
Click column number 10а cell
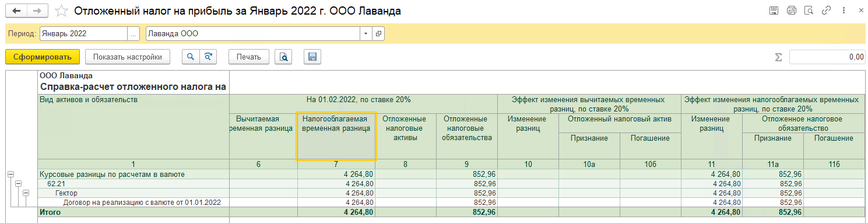click(589, 165)
